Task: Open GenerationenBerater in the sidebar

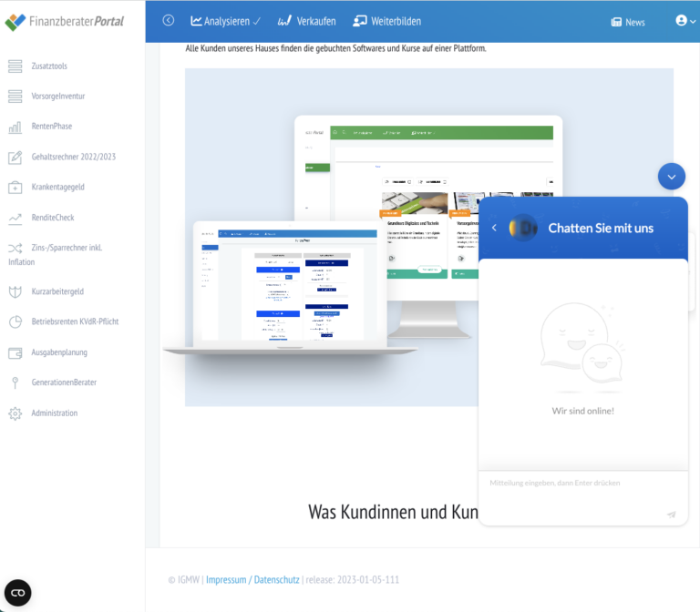Action: tap(64, 382)
